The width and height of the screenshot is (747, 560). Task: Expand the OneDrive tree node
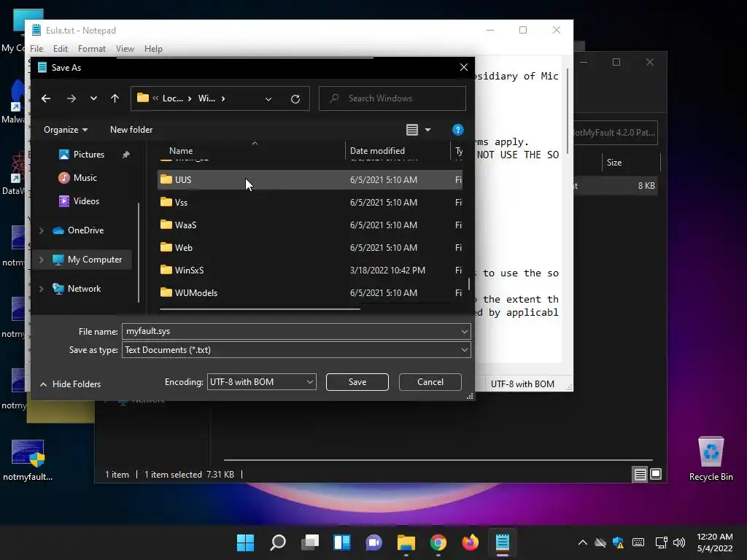pos(42,230)
